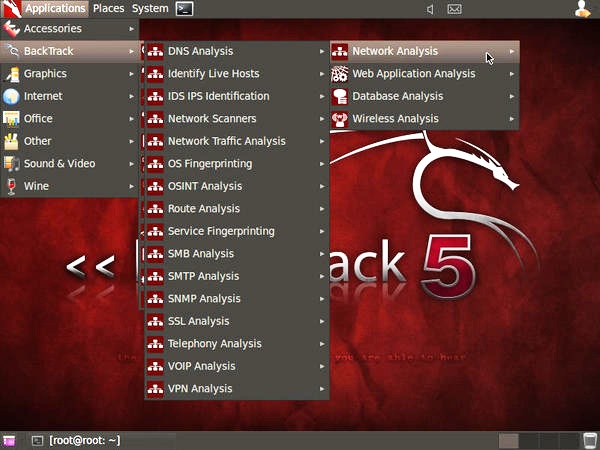Click the volume speaker icon
This screenshot has width=600, height=450.
pos(430,9)
